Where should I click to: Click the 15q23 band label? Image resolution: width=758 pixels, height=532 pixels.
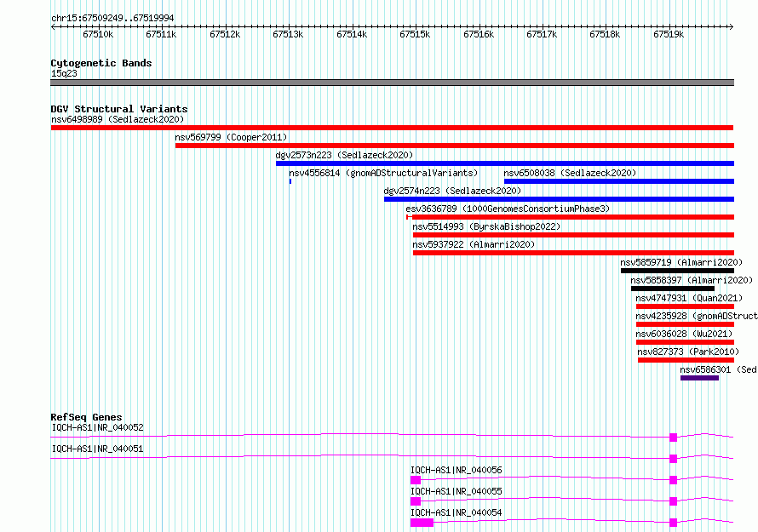[x=64, y=73]
